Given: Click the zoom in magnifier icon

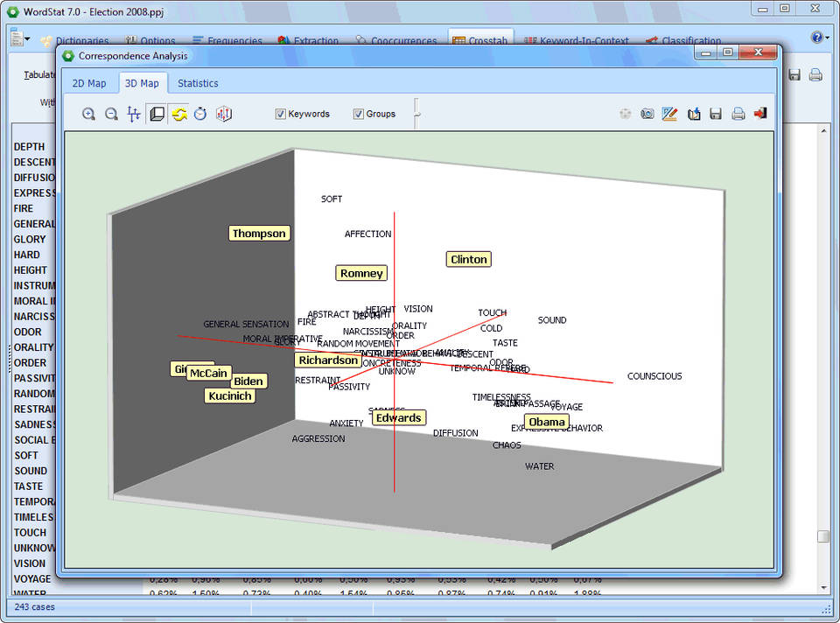Looking at the screenshot, I should coord(88,114).
